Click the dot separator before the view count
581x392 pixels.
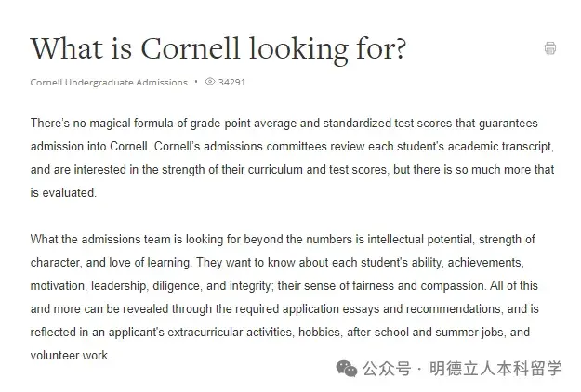pos(196,82)
